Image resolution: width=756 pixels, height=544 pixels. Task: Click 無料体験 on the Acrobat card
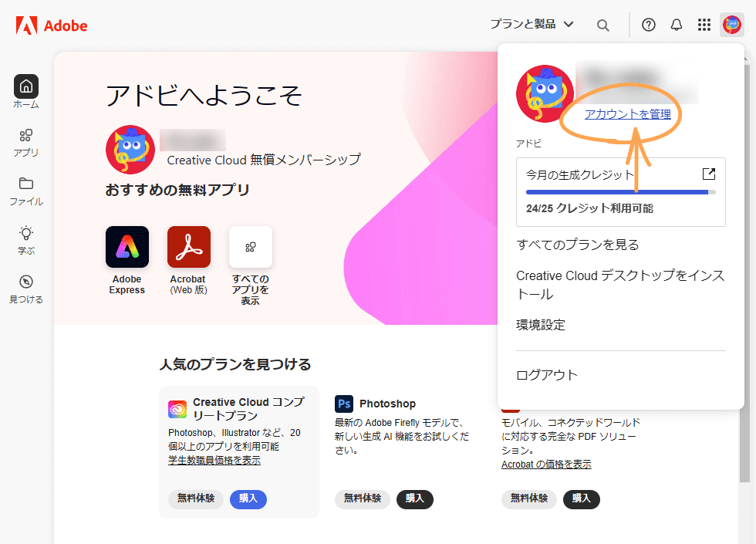click(x=529, y=498)
